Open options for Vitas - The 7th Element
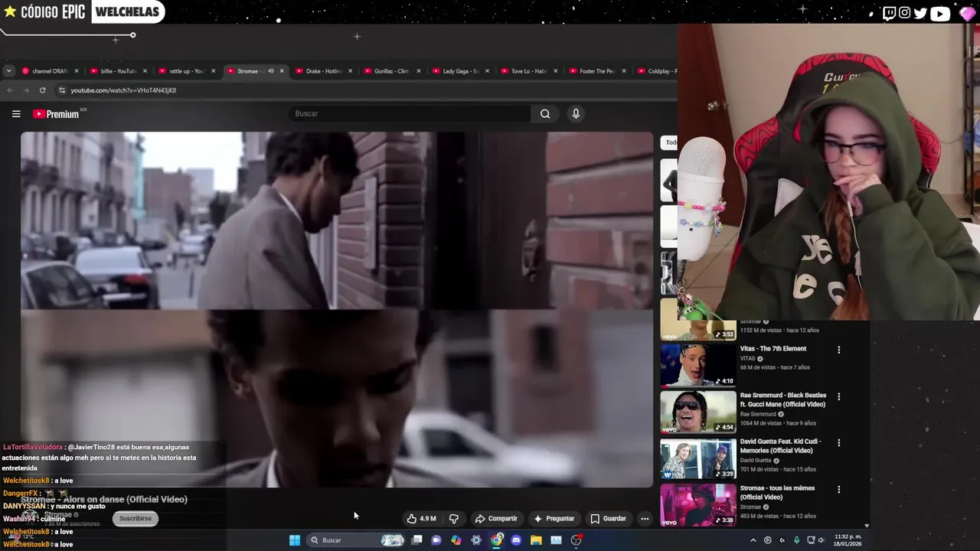 point(838,350)
